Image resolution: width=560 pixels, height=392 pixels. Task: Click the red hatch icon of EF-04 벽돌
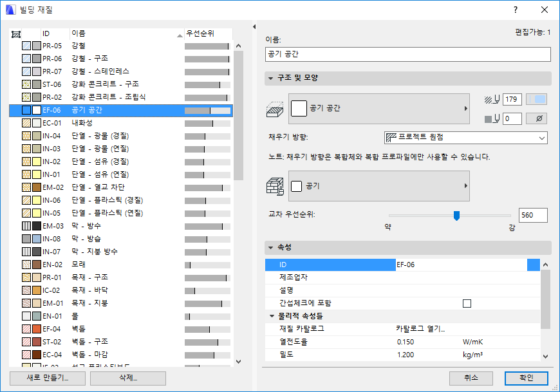click(x=26, y=329)
